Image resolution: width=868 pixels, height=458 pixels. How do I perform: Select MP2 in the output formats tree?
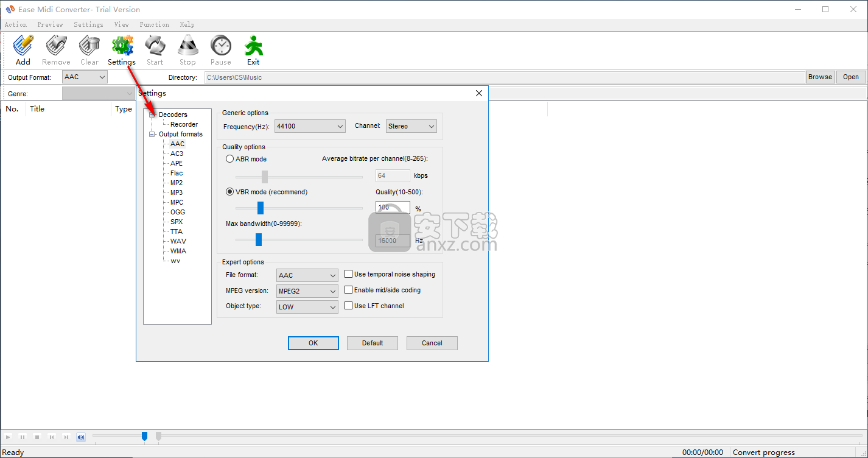177,183
